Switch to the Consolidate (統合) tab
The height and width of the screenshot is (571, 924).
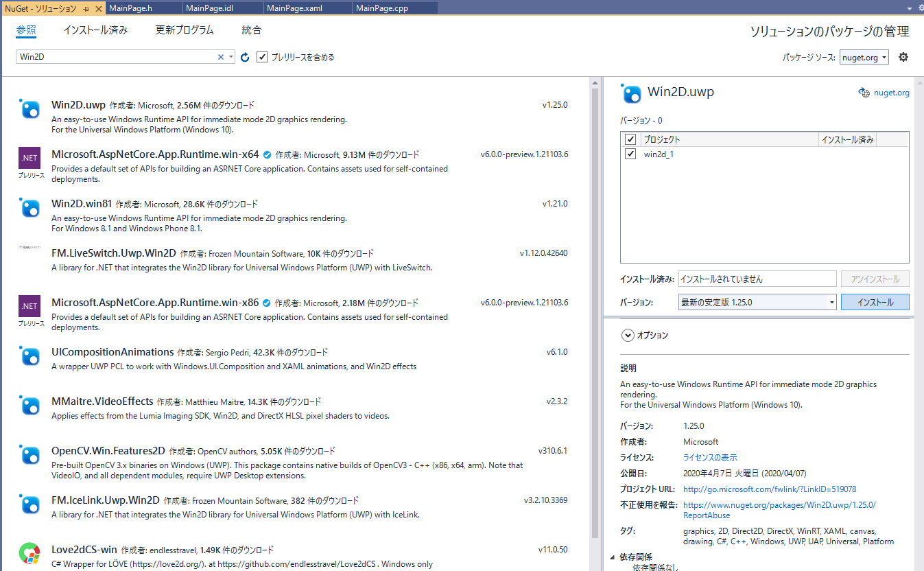[x=252, y=30]
